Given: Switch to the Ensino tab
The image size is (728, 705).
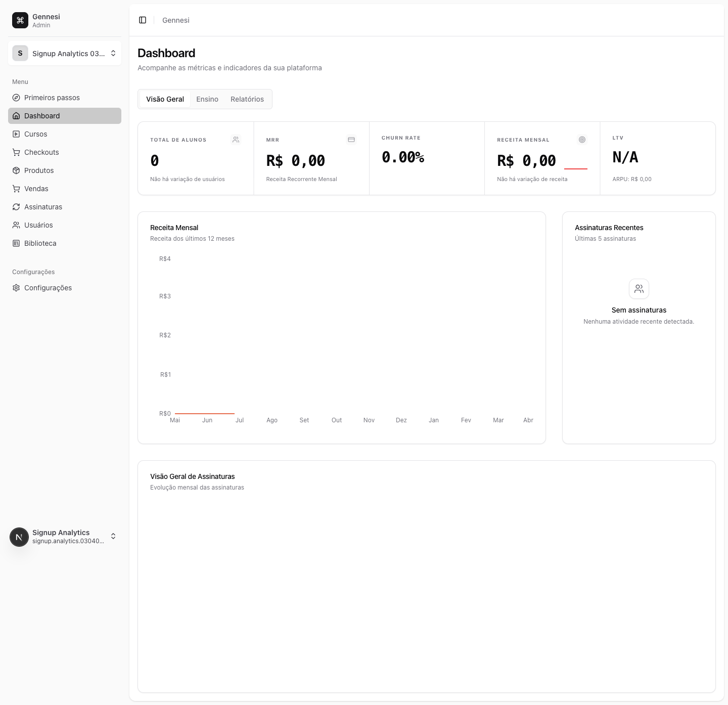Looking at the screenshot, I should [x=207, y=99].
